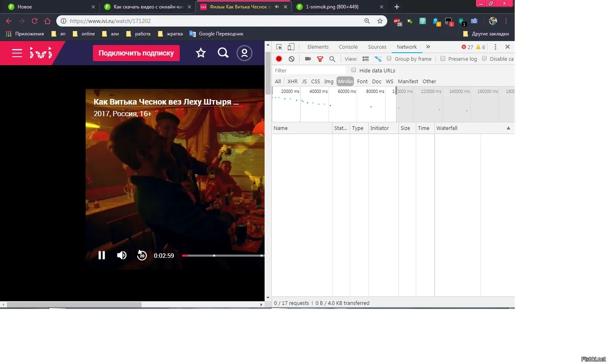Open Ghostery extension with badge 9
The width and height of the screenshot is (608, 364).
[436, 22]
